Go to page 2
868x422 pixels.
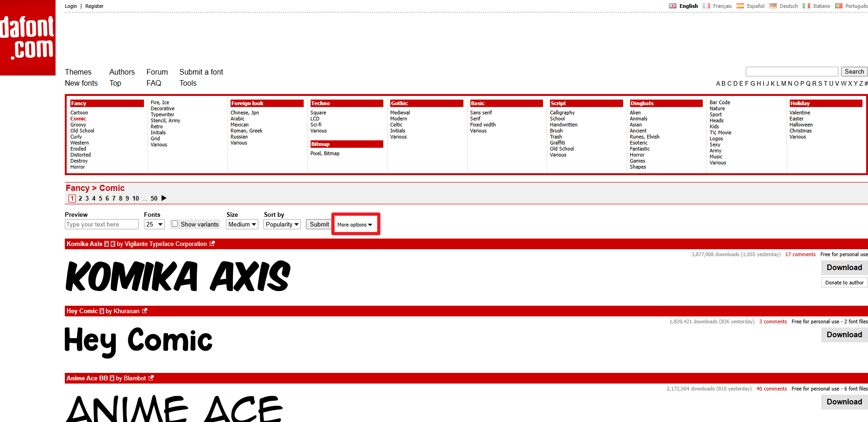pyautogui.click(x=81, y=198)
